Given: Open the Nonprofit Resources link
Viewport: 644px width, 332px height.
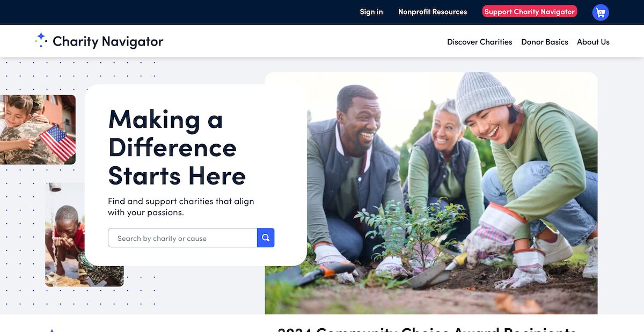Looking at the screenshot, I should [433, 12].
